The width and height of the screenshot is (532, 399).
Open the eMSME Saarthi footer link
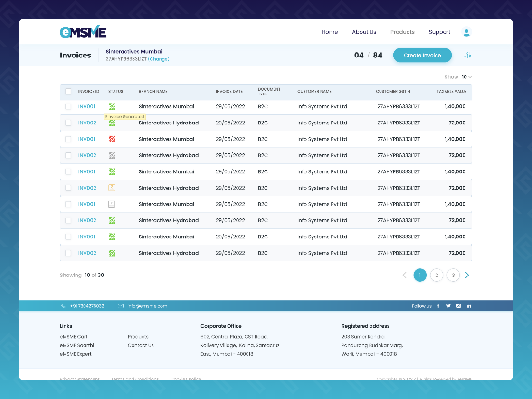point(77,345)
